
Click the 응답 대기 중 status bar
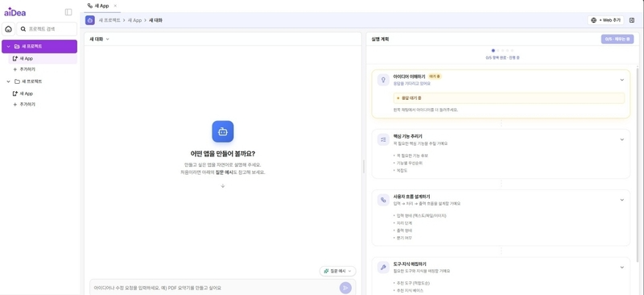509,98
